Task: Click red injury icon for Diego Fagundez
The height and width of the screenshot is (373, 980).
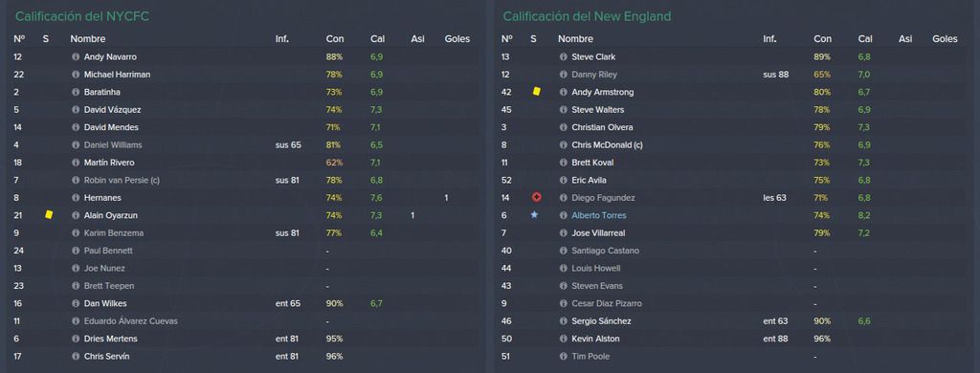Action: (x=536, y=197)
